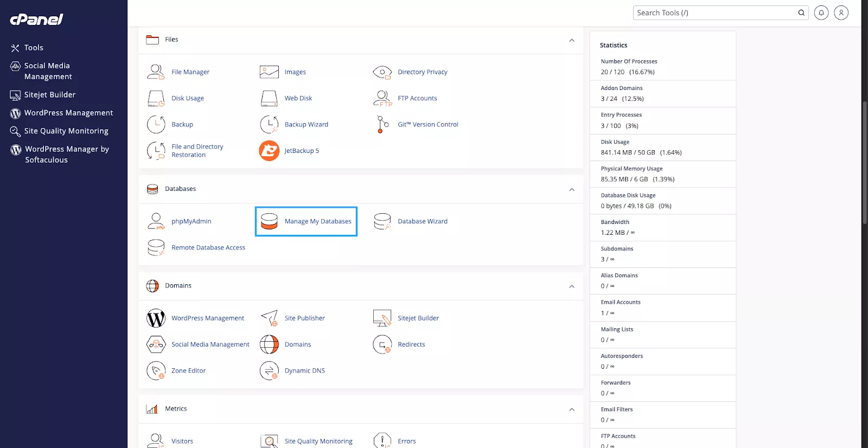
Task: Click the Images icon
Action: [269, 72]
